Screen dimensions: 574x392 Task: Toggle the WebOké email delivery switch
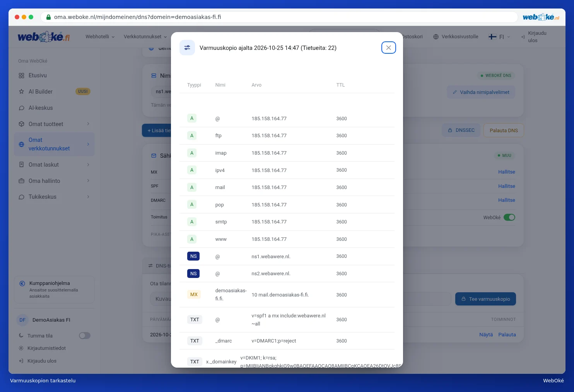tap(509, 217)
